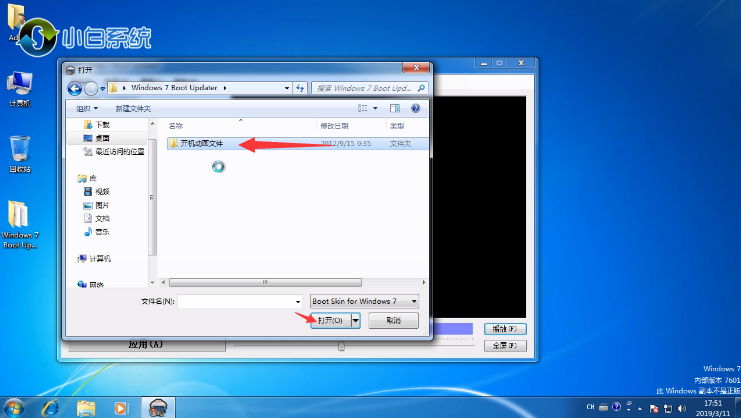Click the 文件夹 type cell
Image resolution: width=741 pixels, height=418 pixels.
pyautogui.click(x=400, y=143)
